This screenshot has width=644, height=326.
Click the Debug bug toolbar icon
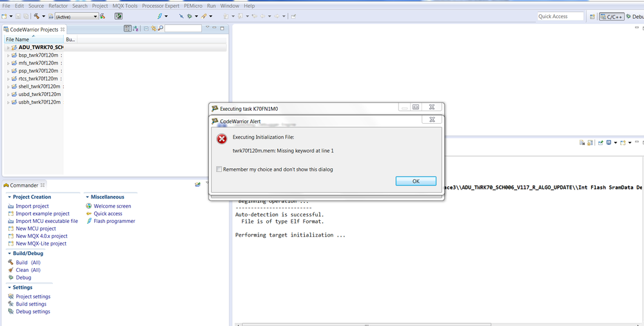pyautogui.click(x=190, y=16)
